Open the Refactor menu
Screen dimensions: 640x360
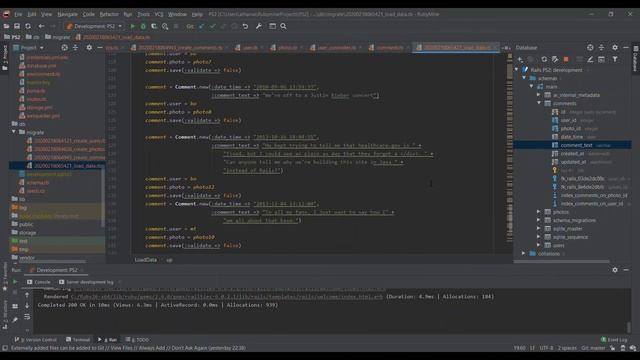coord(109,14)
